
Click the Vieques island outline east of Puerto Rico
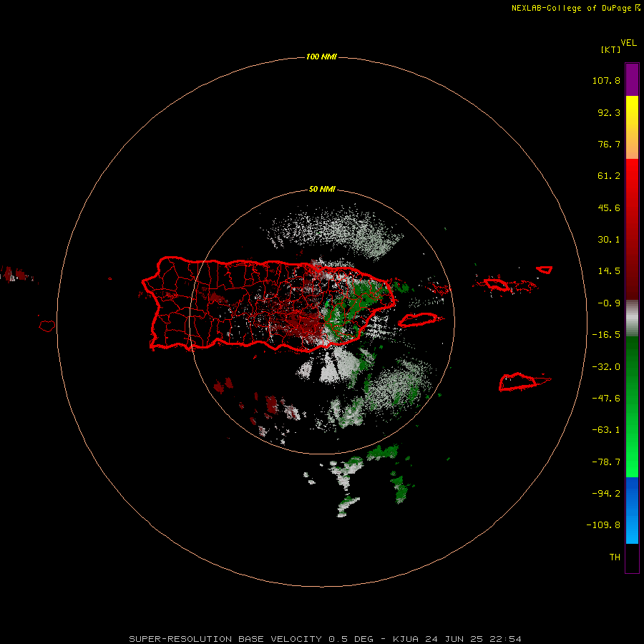[x=420, y=320]
